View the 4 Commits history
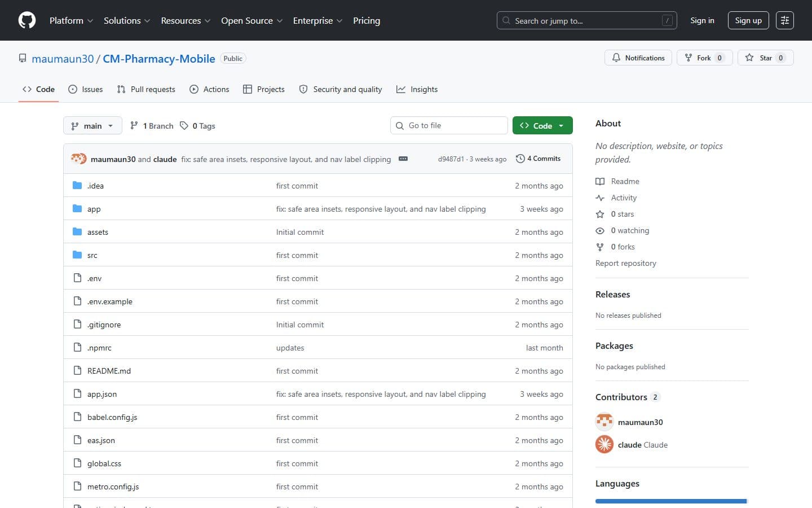The height and width of the screenshot is (508, 812). pyautogui.click(x=539, y=159)
